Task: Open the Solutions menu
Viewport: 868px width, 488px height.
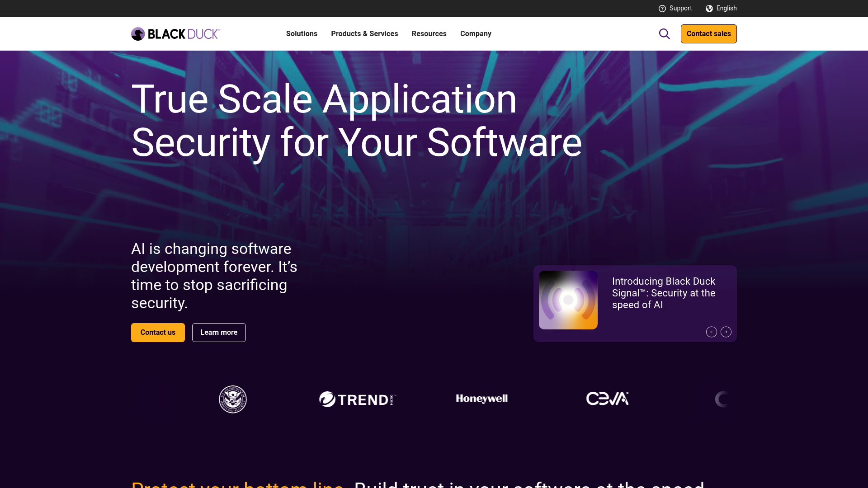Action: pos(302,34)
